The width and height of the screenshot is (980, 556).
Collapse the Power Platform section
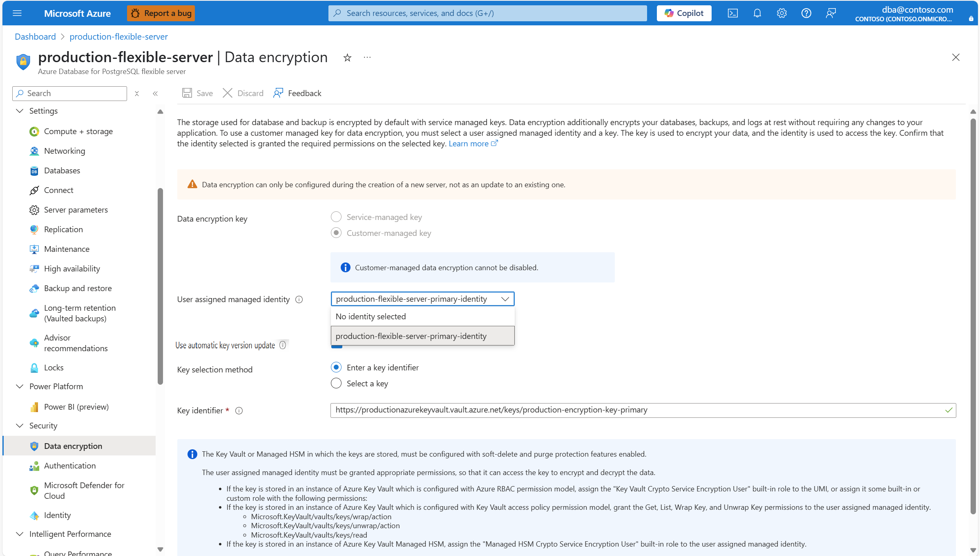[20, 386]
